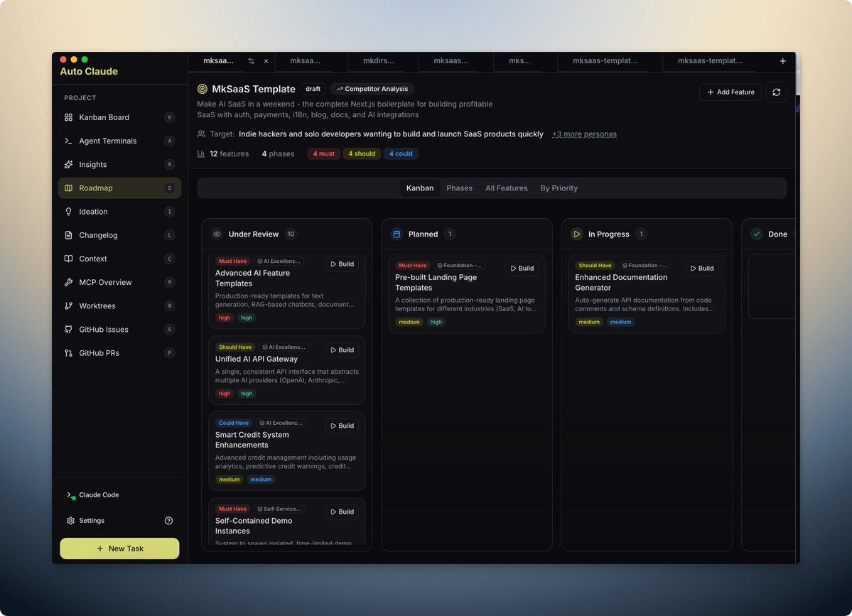Click the help question-mark icon
This screenshot has height=616, width=852.
point(168,520)
